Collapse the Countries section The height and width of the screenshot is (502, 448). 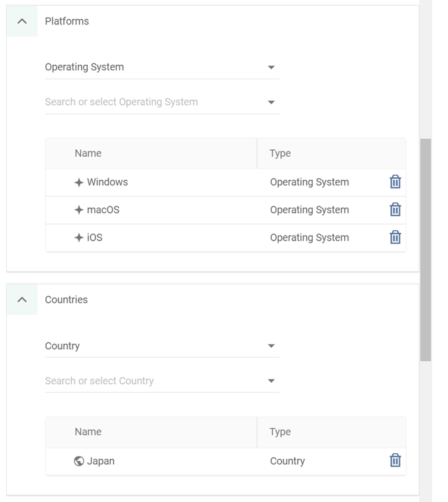coord(22,300)
